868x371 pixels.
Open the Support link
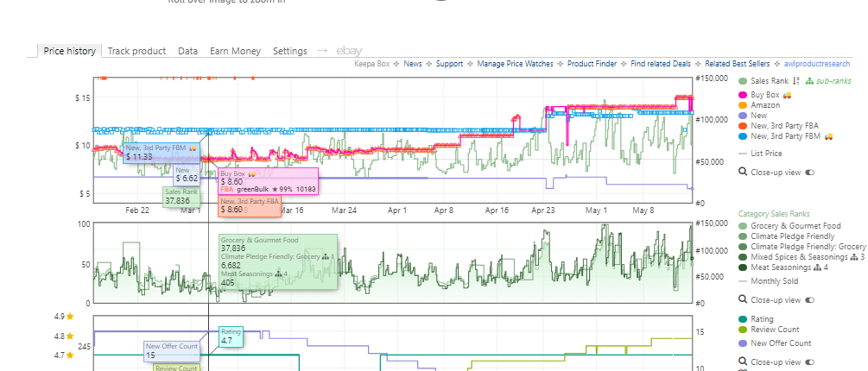coord(449,64)
